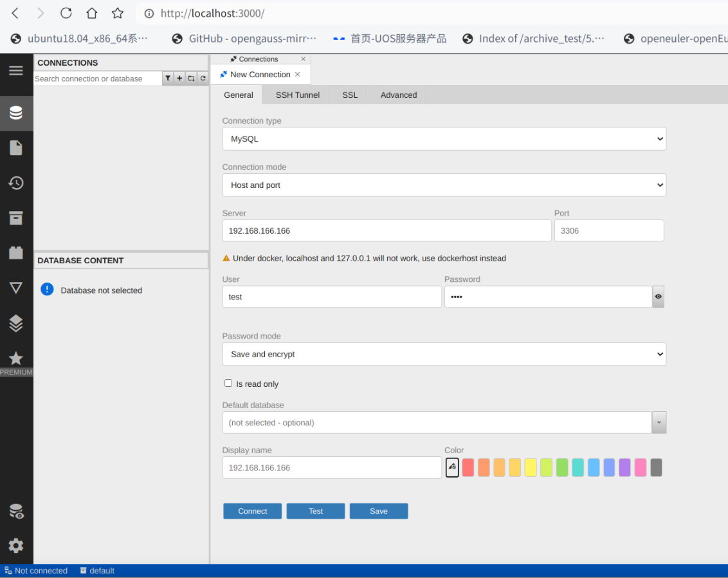Screen dimensions: 728x578
Task: Switch to the SSH Tunnel tab
Action: tap(297, 95)
